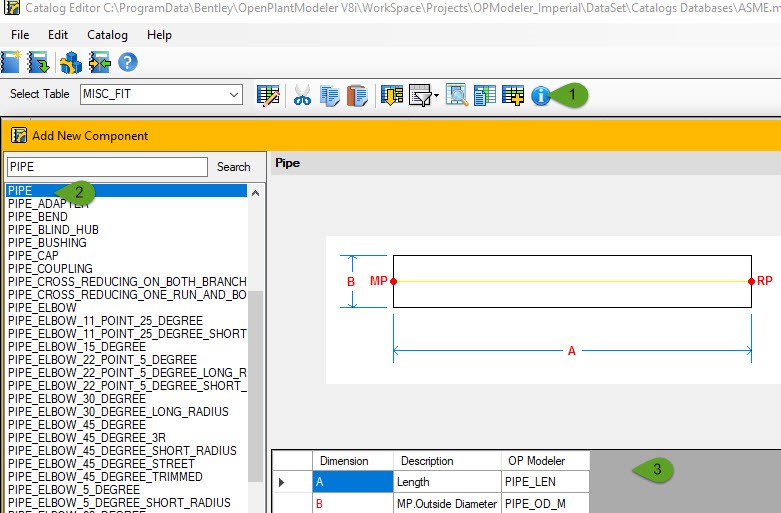Click the copy rows icon
The height and width of the screenshot is (513, 781).
click(329, 95)
